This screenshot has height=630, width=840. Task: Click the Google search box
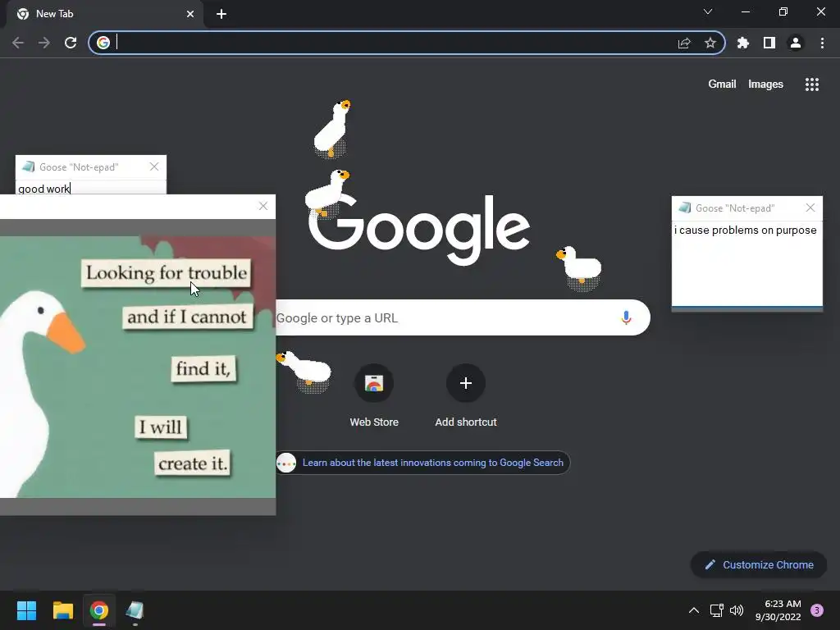(x=463, y=317)
